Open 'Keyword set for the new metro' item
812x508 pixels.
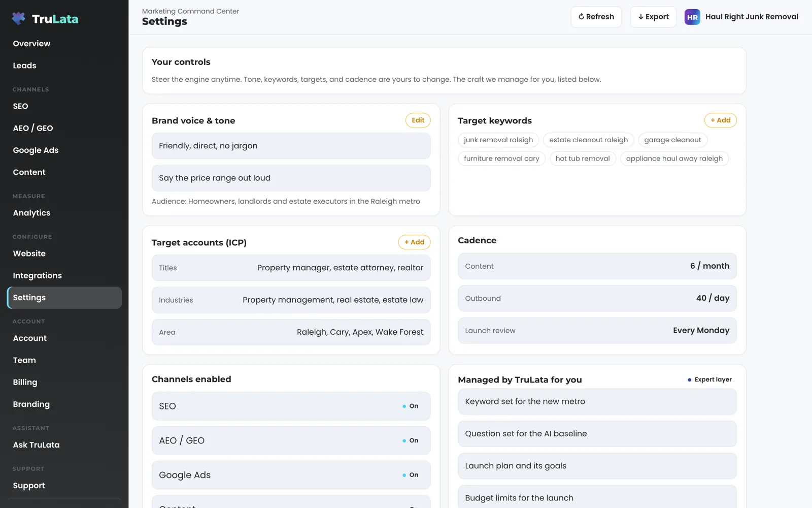coord(597,402)
